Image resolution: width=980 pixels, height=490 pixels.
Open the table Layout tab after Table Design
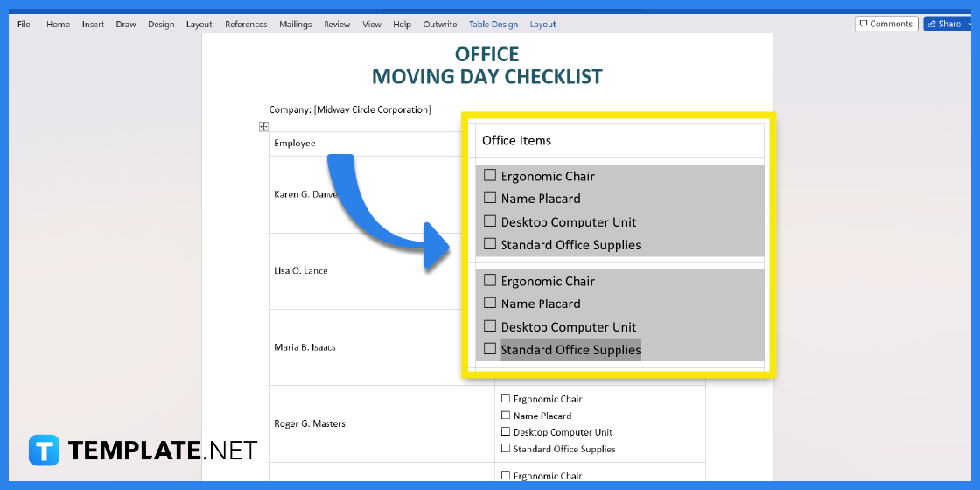[x=543, y=24]
